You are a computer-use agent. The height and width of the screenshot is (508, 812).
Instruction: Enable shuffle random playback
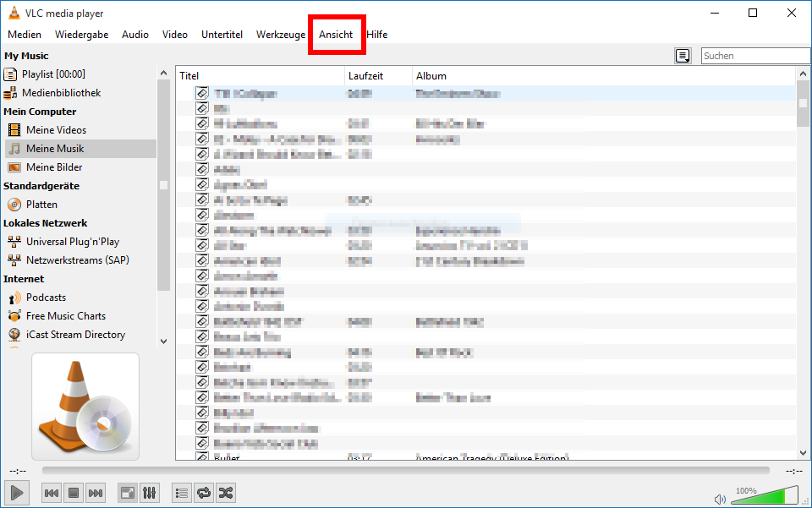click(225, 493)
